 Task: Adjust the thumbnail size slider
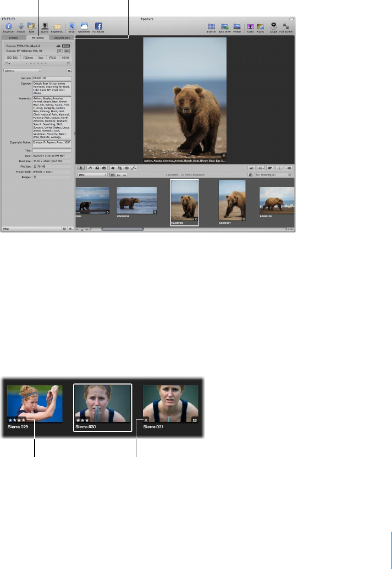(x=83, y=229)
